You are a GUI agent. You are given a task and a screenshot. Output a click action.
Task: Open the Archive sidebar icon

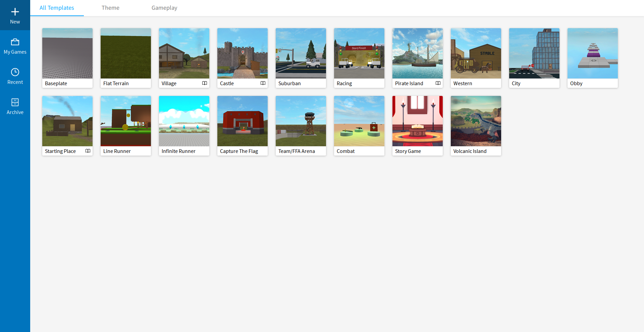[x=15, y=102]
